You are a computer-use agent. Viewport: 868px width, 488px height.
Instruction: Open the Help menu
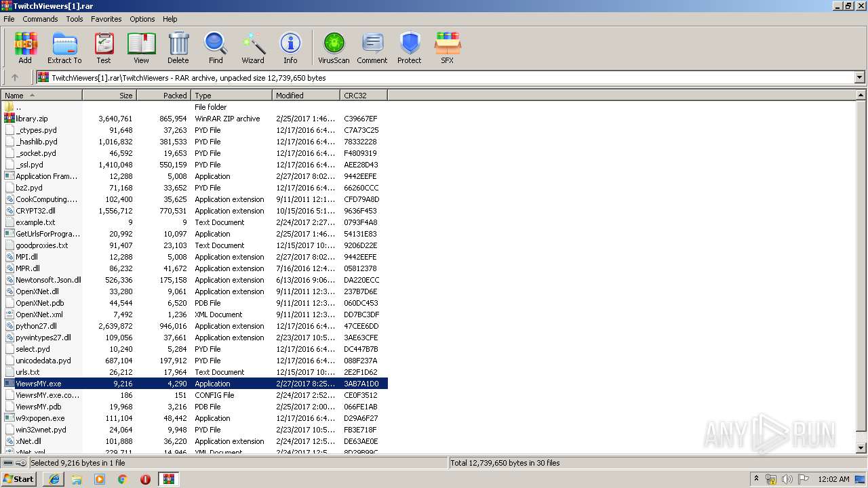coord(170,19)
